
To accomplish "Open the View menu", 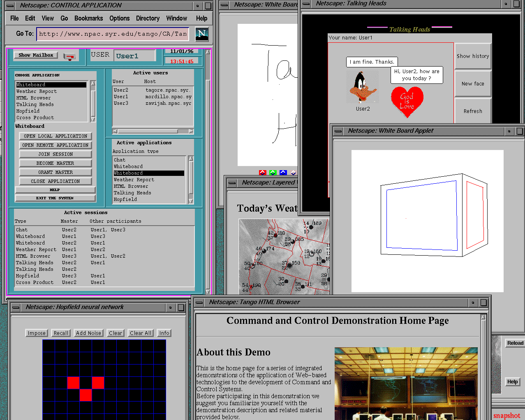I will coord(48,18).
